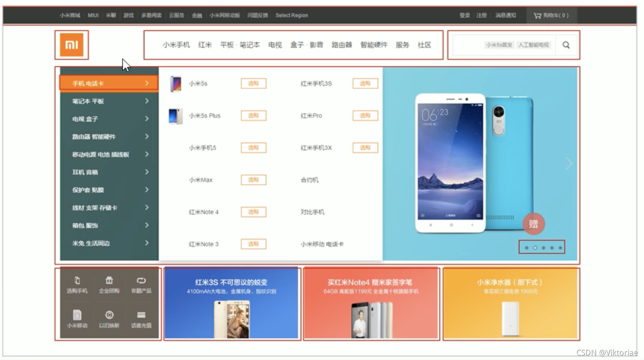
Task: Expand the 笔记本 平板 category chevron
Action: (147, 101)
